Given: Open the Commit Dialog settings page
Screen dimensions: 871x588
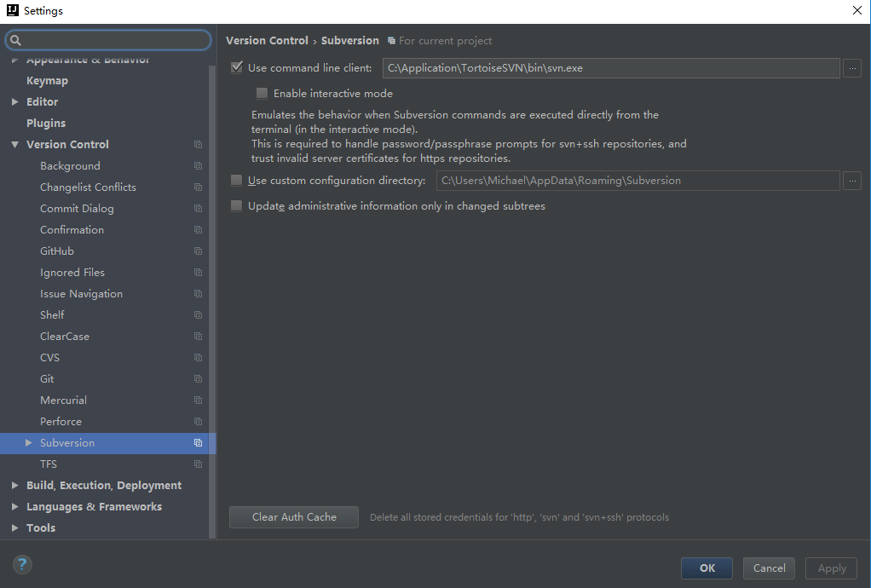Looking at the screenshot, I should point(77,209).
